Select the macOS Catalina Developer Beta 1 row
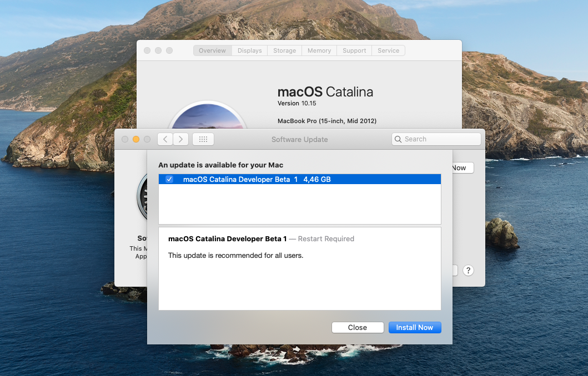 click(x=300, y=179)
